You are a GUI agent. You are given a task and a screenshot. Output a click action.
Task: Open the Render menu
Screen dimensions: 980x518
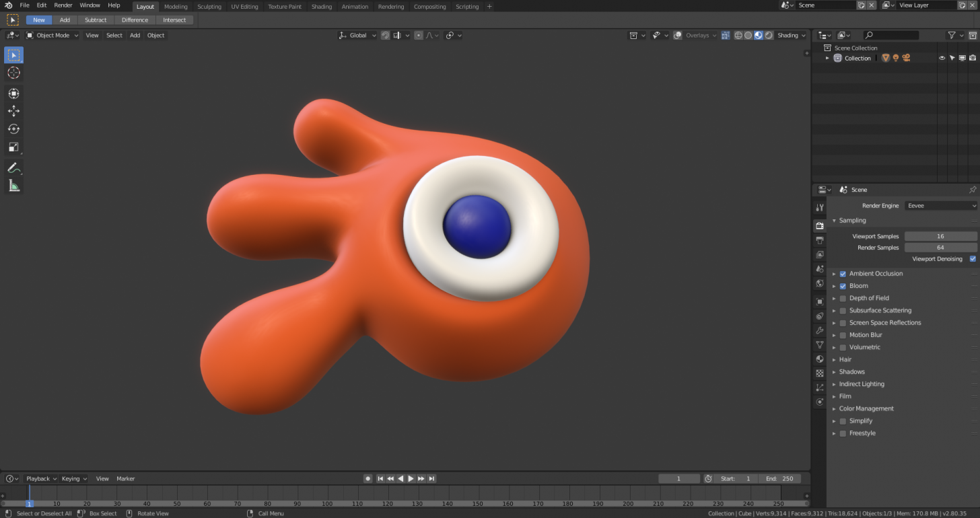pos(63,5)
